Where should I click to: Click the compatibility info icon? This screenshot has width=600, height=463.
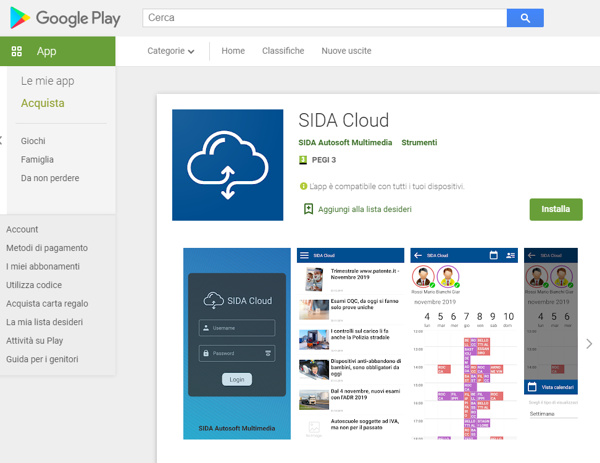point(303,186)
